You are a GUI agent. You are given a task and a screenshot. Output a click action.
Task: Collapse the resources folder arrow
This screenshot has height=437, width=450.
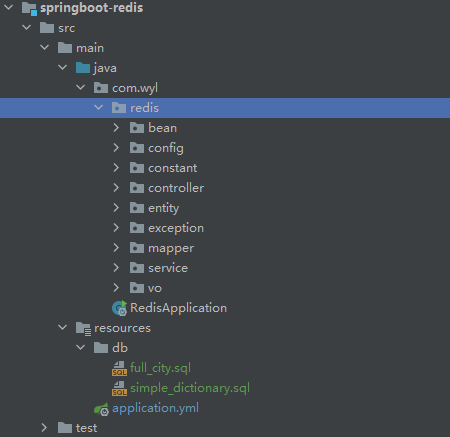pyautogui.click(x=62, y=327)
